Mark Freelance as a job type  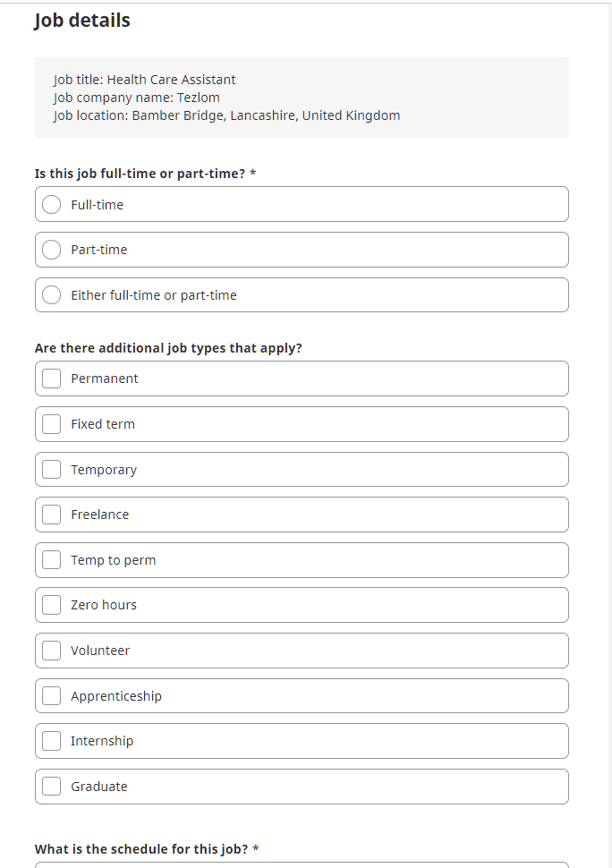click(x=52, y=515)
